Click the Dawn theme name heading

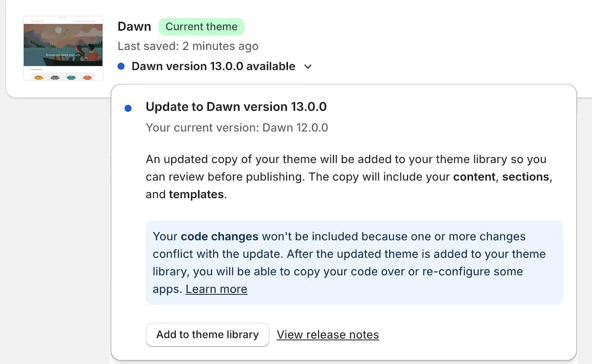click(x=134, y=27)
